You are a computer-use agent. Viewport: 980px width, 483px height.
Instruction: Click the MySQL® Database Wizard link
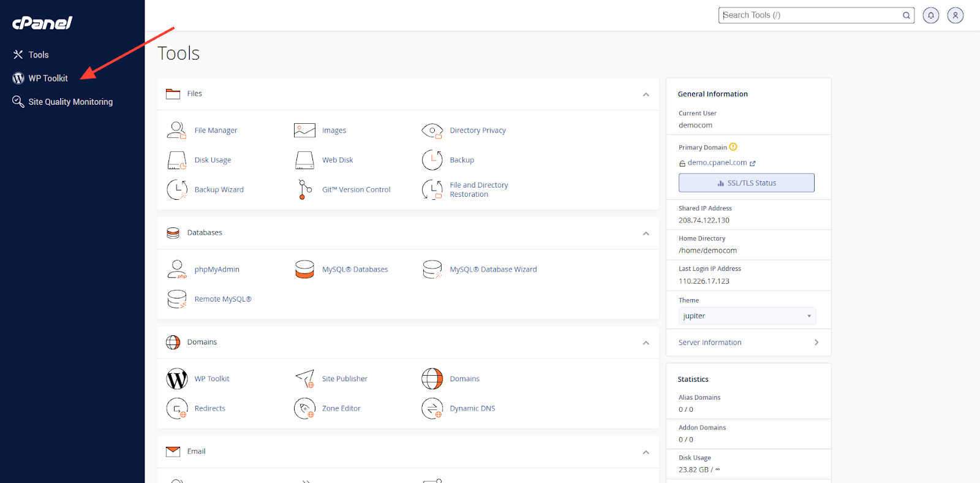pos(493,269)
